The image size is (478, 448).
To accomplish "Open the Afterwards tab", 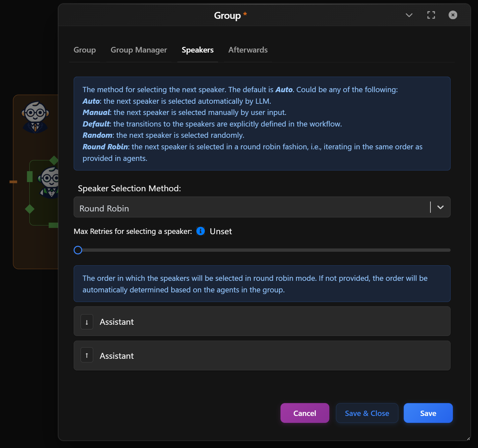I will coord(248,50).
